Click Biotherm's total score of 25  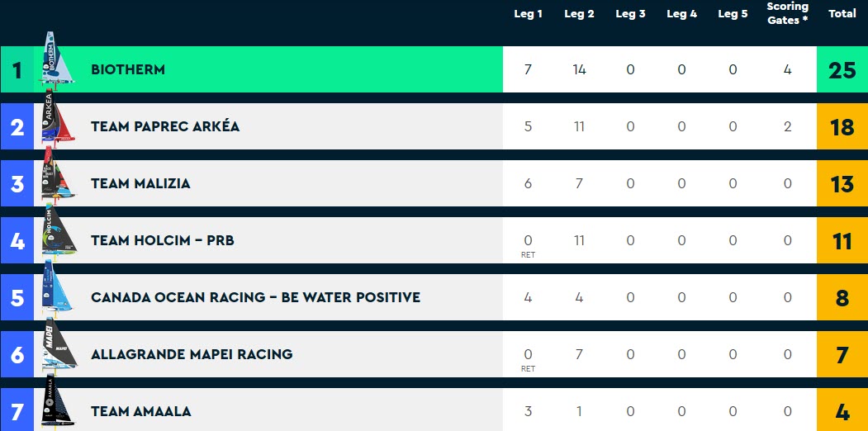coord(842,69)
